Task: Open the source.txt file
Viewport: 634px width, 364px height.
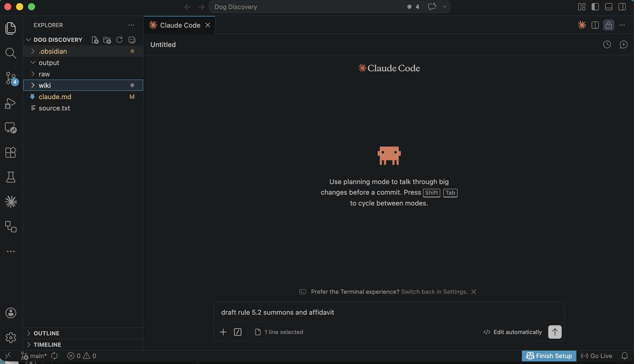Action: [x=83, y=108]
